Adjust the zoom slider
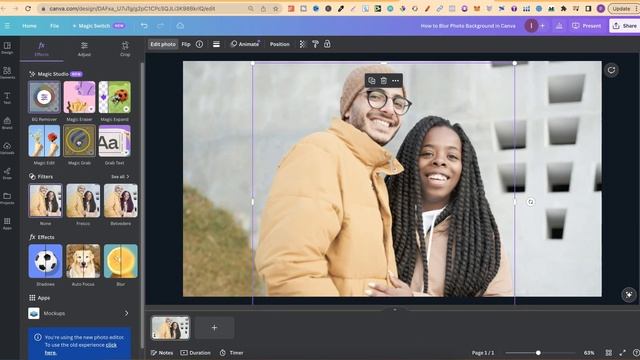Image resolution: width=640 pixels, height=360 pixels. coord(538,353)
